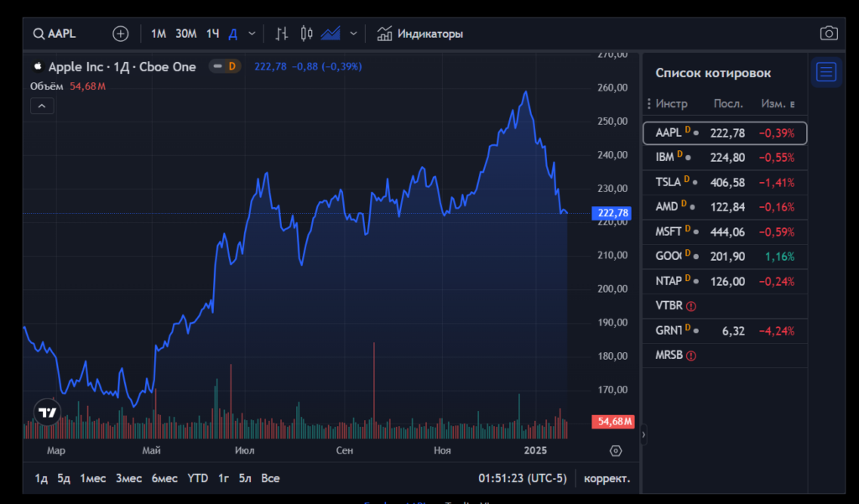Image resolution: width=859 pixels, height=504 pixels.
Task: Open the Индикаторы button
Action: coord(420,34)
